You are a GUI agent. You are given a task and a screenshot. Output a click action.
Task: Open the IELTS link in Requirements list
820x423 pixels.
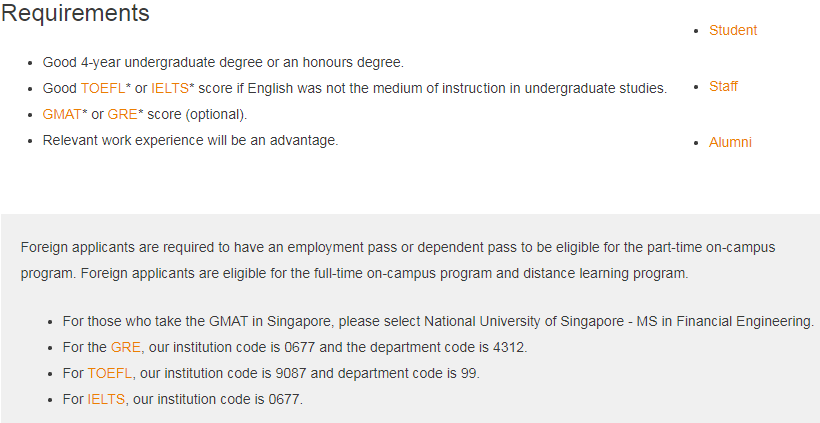169,88
